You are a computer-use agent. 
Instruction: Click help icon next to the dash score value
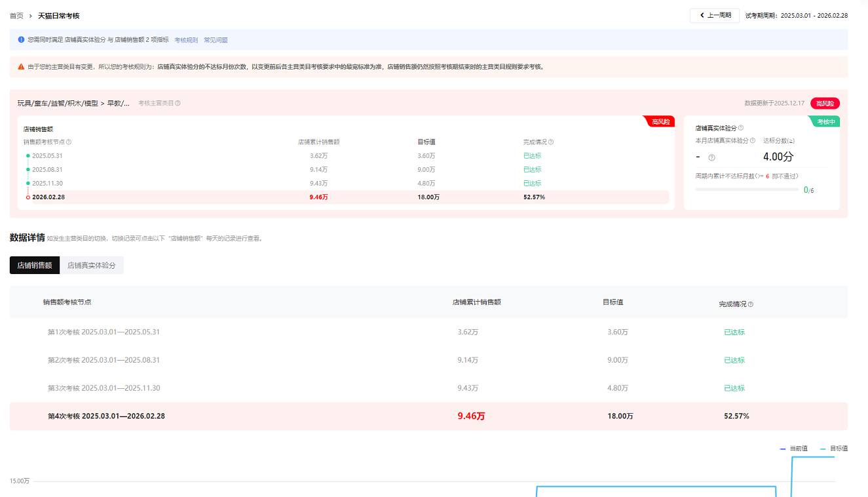[x=712, y=157]
